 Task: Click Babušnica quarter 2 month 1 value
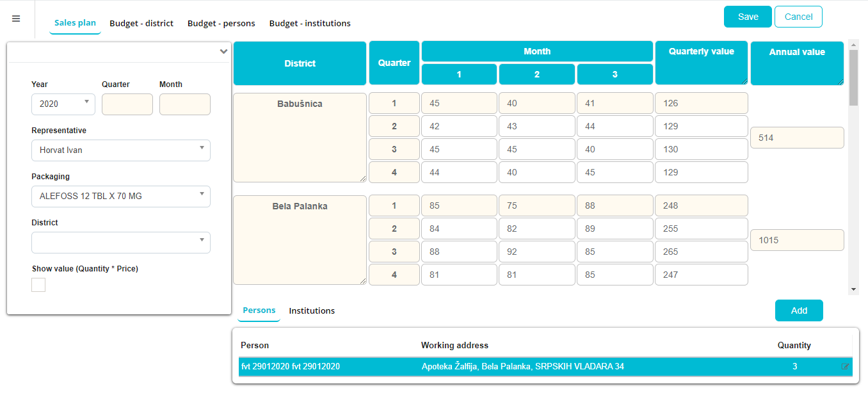(458, 126)
